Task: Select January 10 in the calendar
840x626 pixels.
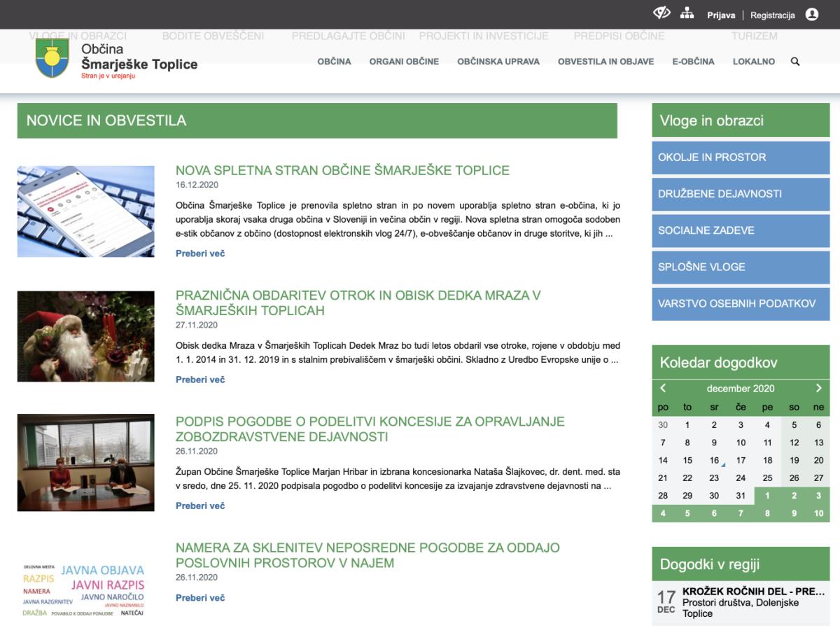Action: [818, 513]
